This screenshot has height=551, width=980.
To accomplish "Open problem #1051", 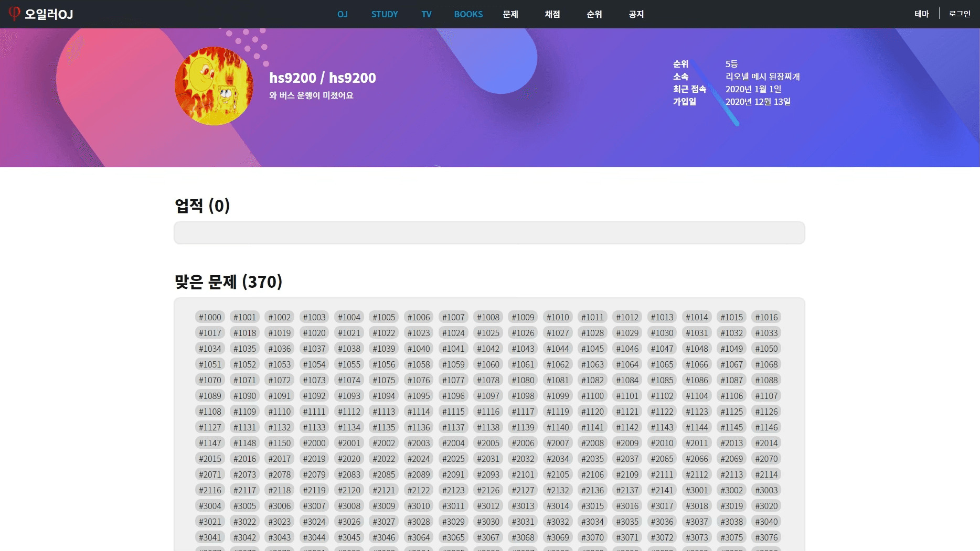I will 210,364.
